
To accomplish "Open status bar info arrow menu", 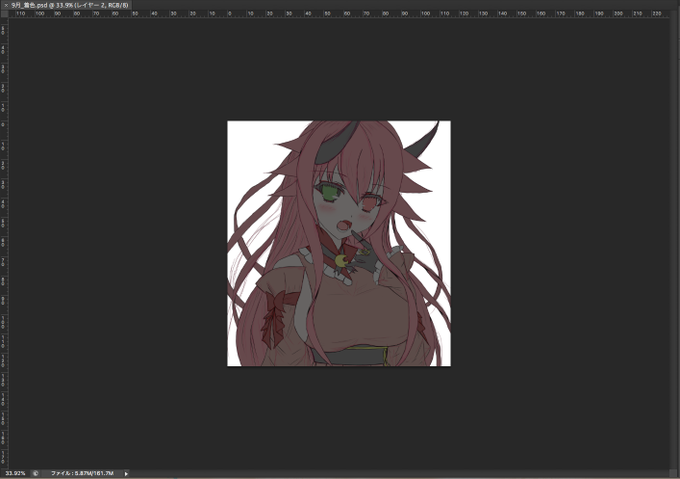I will click(126, 474).
